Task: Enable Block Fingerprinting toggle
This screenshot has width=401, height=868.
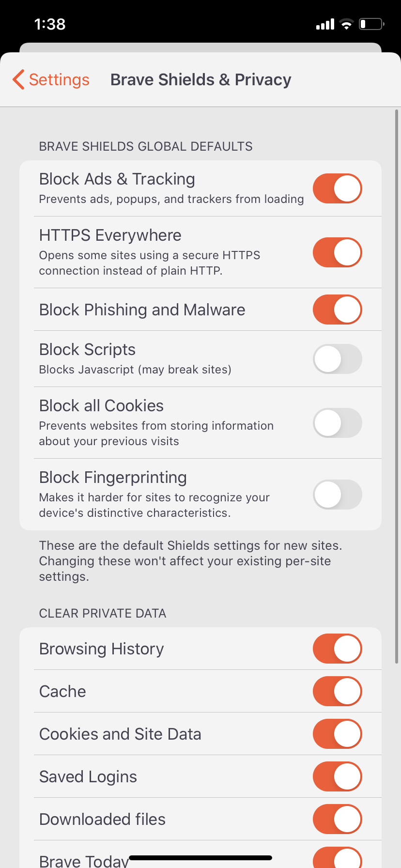Action: tap(338, 495)
